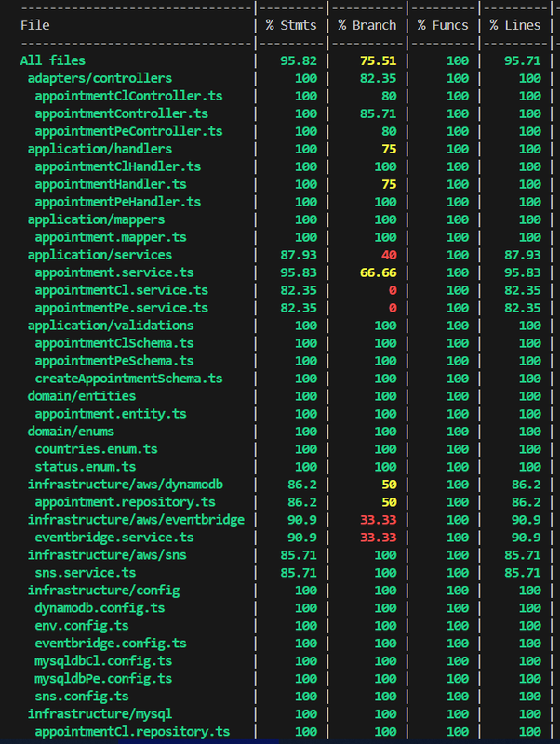The width and height of the screenshot is (560, 744).
Task: Click eventbridge.config.ts file name
Action: click(111, 644)
